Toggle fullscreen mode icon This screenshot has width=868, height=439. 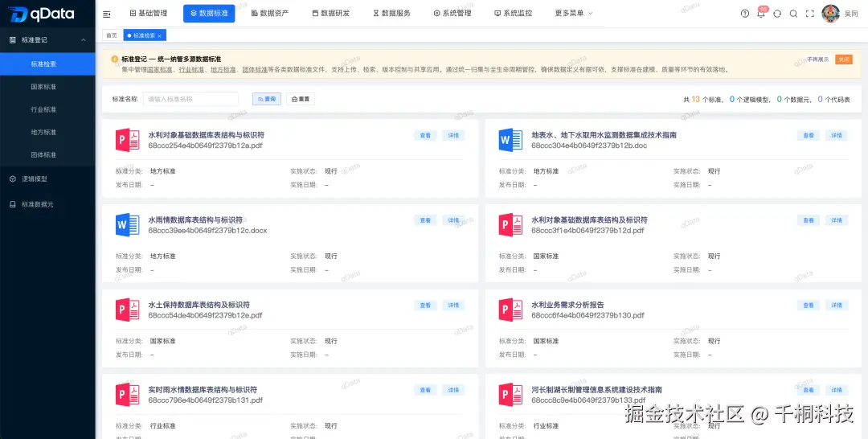tap(810, 14)
